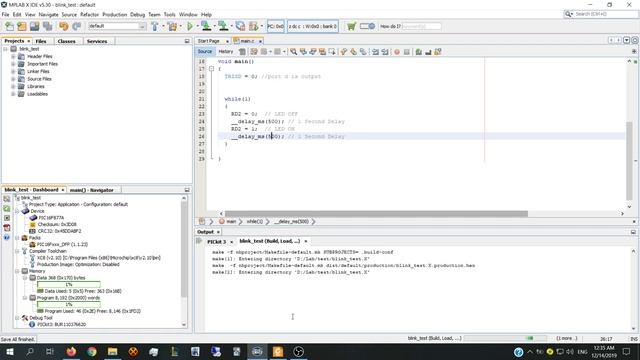Open the Run Project dropdown arrow
Image resolution: width=640 pixels, height=360 pixels.
tap(198, 27)
